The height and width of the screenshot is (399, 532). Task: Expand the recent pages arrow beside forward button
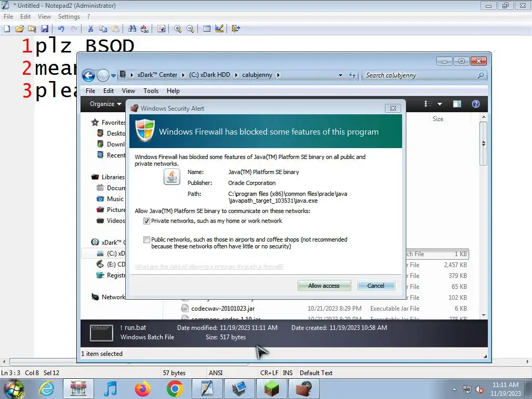coord(113,76)
